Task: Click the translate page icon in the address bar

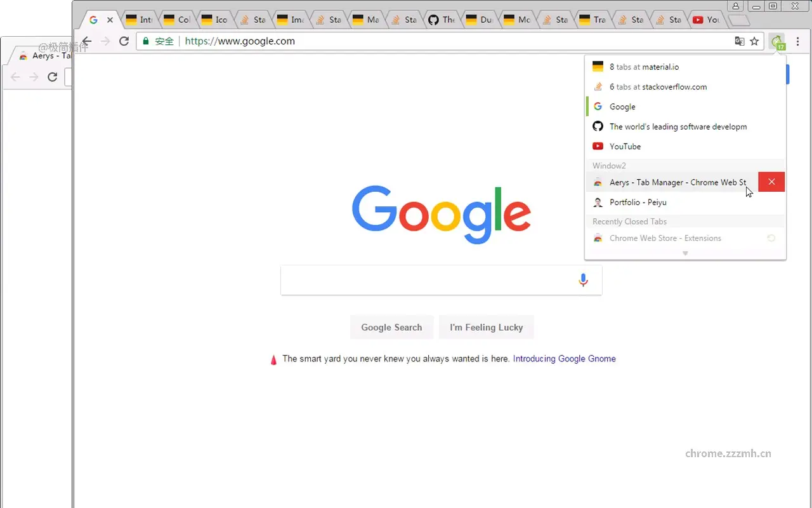Action: click(739, 41)
